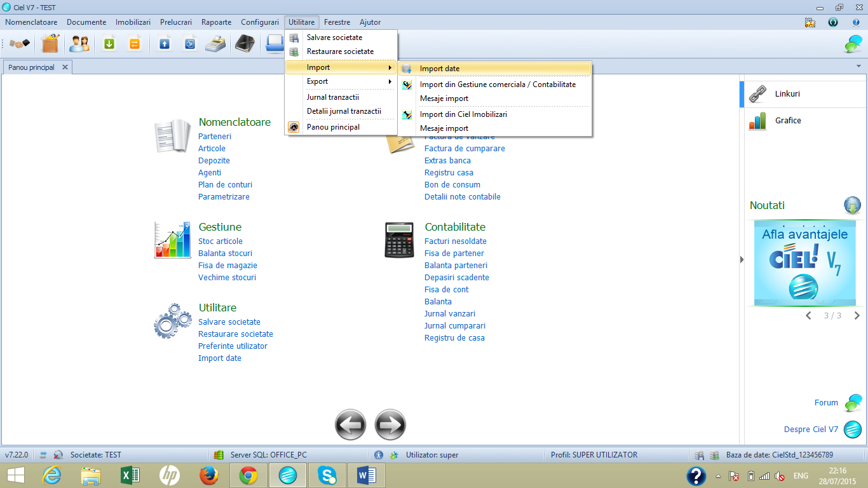Screen dimensions: 868x488
Task: Click the handshake partners toolbar icon
Action: (19, 44)
